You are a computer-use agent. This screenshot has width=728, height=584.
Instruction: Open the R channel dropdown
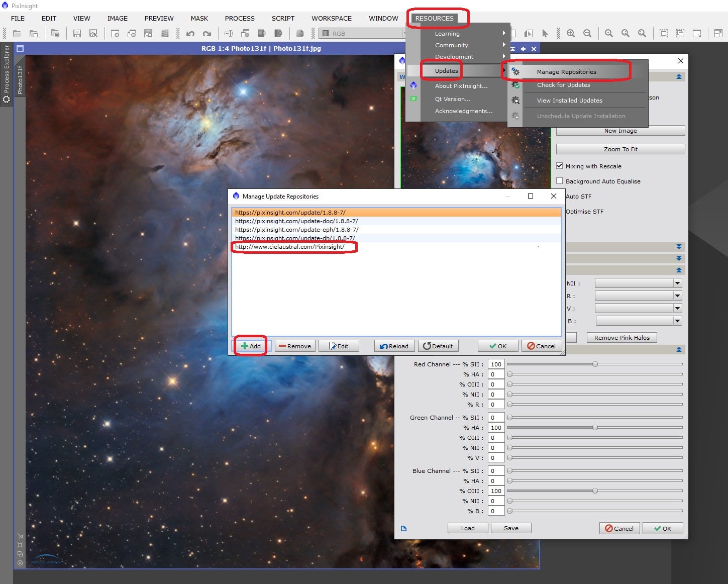638,296
